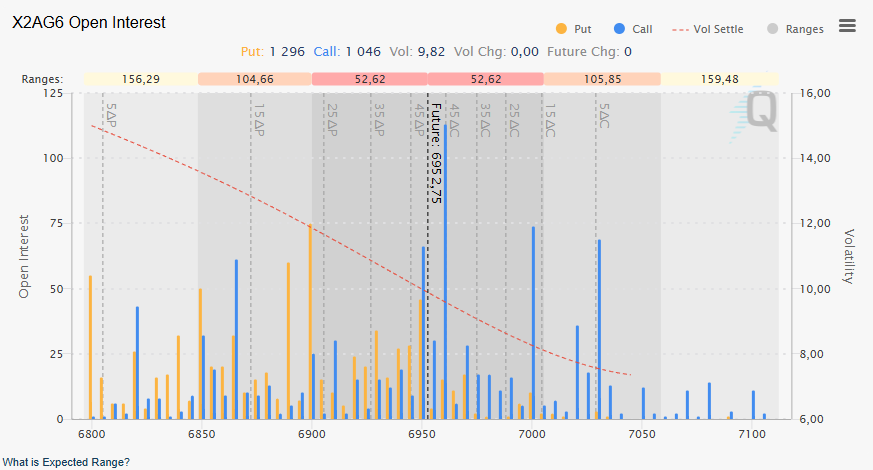Click the 105,85 range band
This screenshot has width=873, height=470.
coord(601,79)
